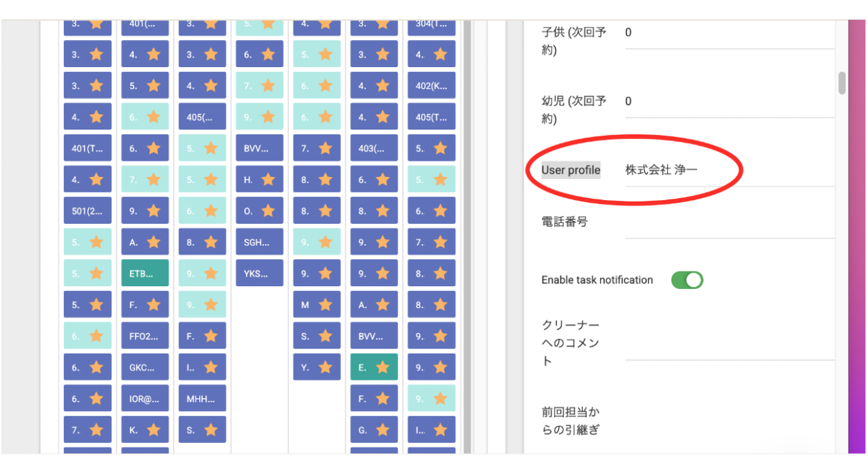Select the GKC chip
868x466 pixels.
[145, 368]
